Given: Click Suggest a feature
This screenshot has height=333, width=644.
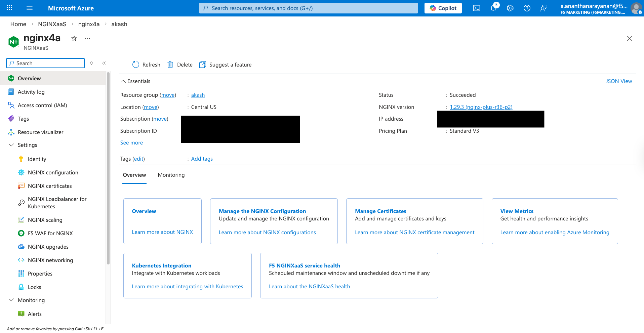Looking at the screenshot, I should pyautogui.click(x=225, y=65).
